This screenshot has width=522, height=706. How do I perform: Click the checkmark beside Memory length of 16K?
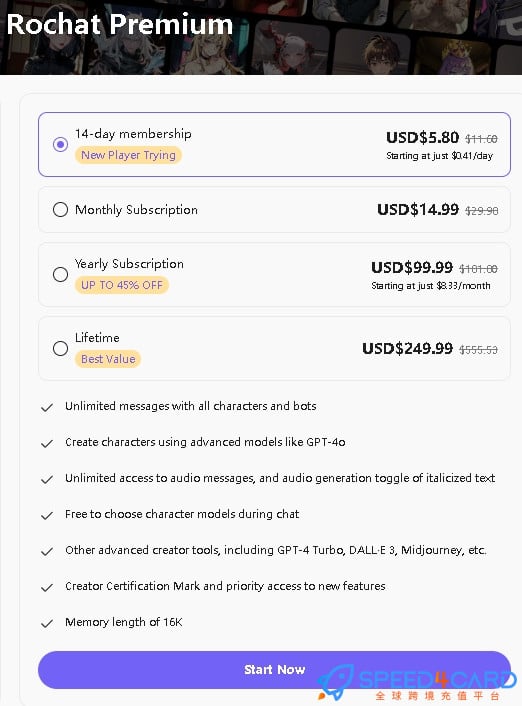pyautogui.click(x=47, y=624)
